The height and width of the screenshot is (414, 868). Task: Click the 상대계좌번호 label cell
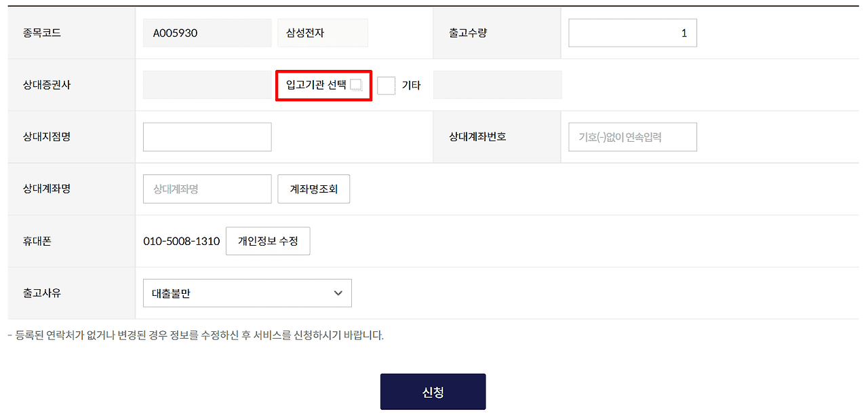click(x=477, y=137)
